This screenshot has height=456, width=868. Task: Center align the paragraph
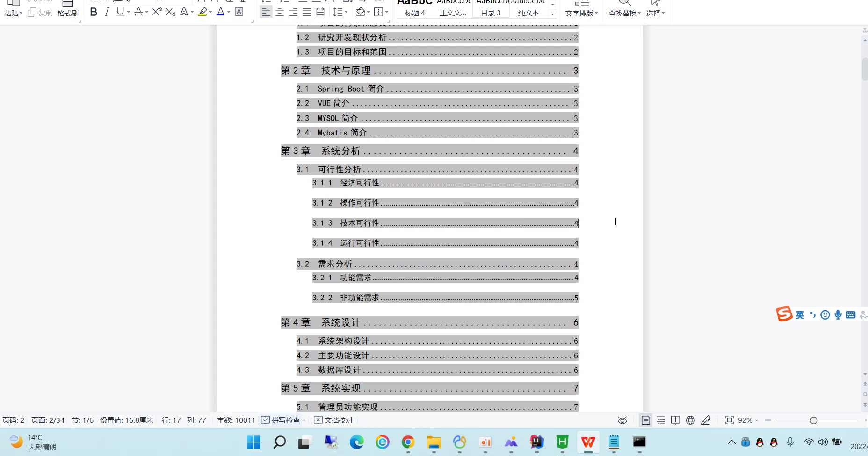click(280, 12)
